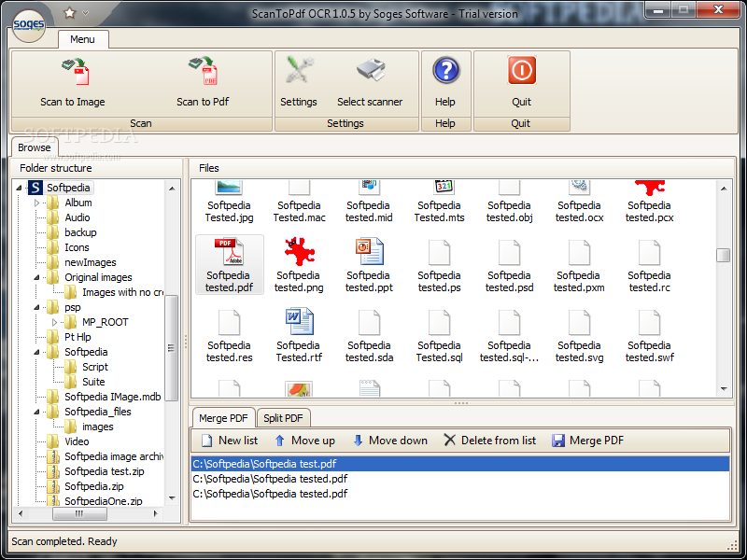The height and width of the screenshot is (560, 747).
Task: Select the backup folder in tree
Action: pos(72,232)
